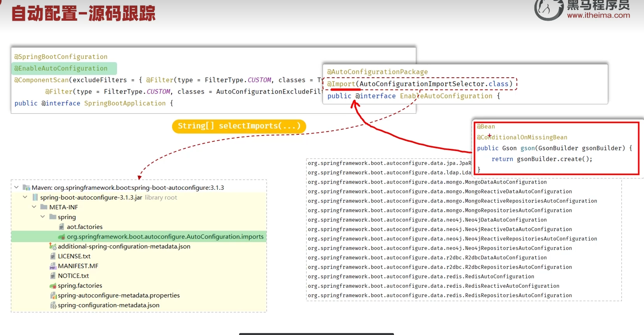Click the Neo4jRepositoriesAutoConfiguration entry
This screenshot has width=644, height=335.
pyautogui.click(x=440, y=248)
